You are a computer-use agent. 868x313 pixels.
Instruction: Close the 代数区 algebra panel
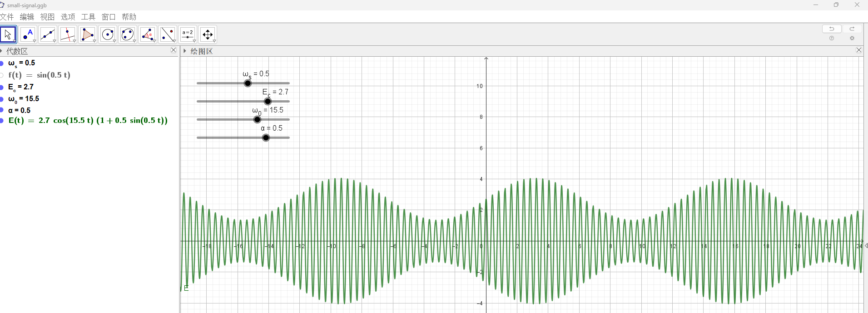pyautogui.click(x=174, y=50)
